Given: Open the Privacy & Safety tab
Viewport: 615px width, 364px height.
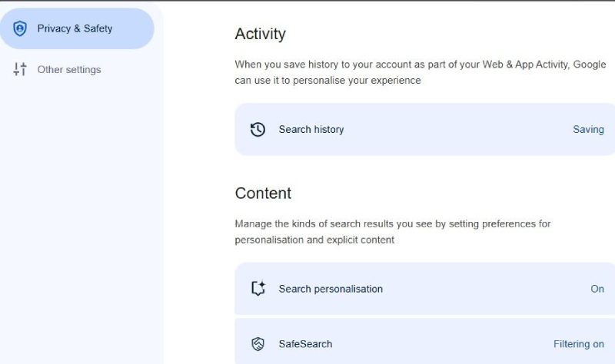Looking at the screenshot, I should point(76,28).
